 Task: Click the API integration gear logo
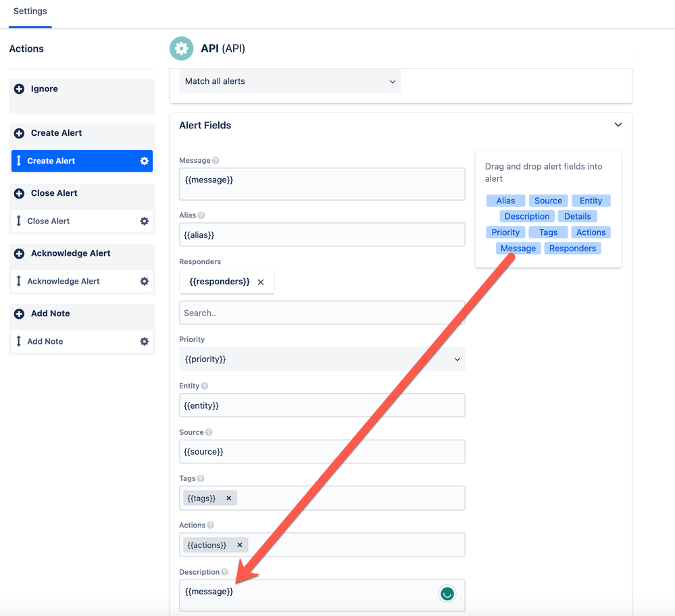tap(181, 48)
